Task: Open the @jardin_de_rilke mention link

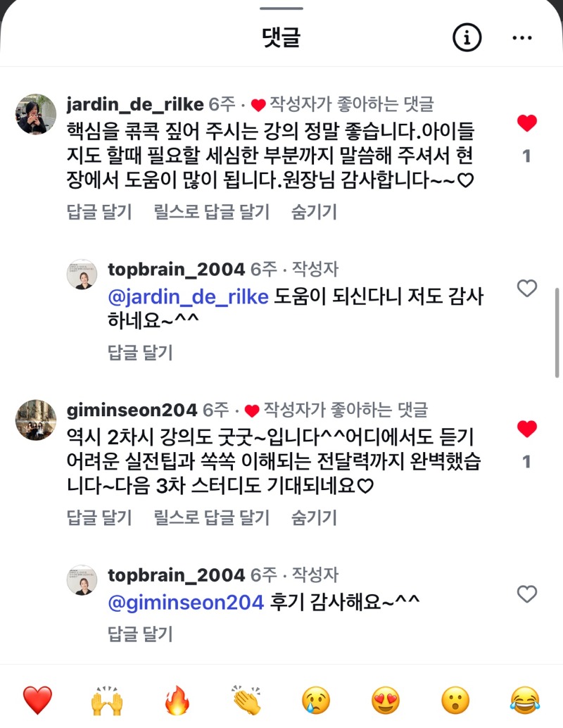Action: (188, 296)
